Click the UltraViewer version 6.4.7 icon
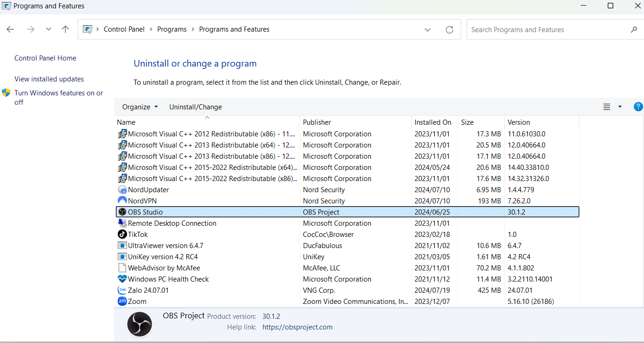The height and width of the screenshot is (343, 644). (x=122, y=246)
